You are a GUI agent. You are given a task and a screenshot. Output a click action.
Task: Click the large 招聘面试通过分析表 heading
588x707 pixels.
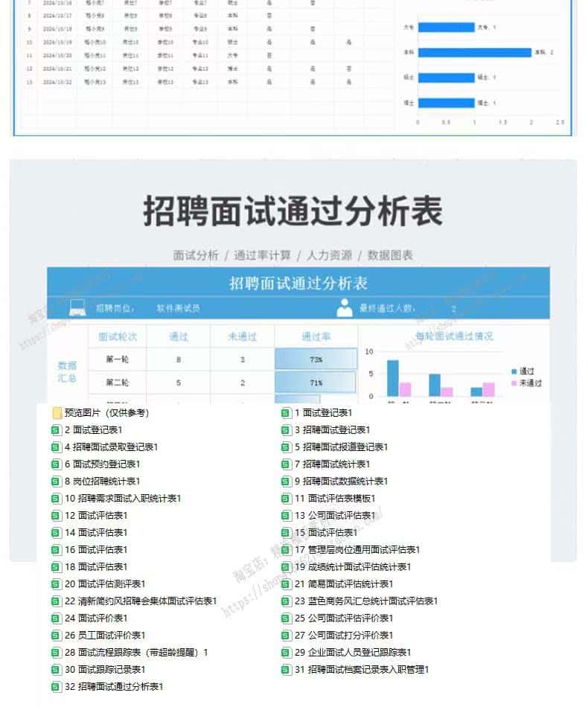(x=293, y=211)
